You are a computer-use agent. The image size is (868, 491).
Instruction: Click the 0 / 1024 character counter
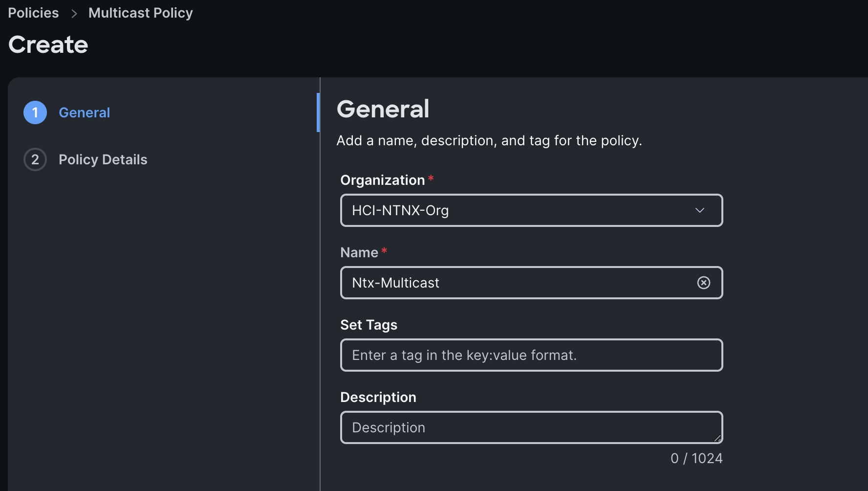696,458
